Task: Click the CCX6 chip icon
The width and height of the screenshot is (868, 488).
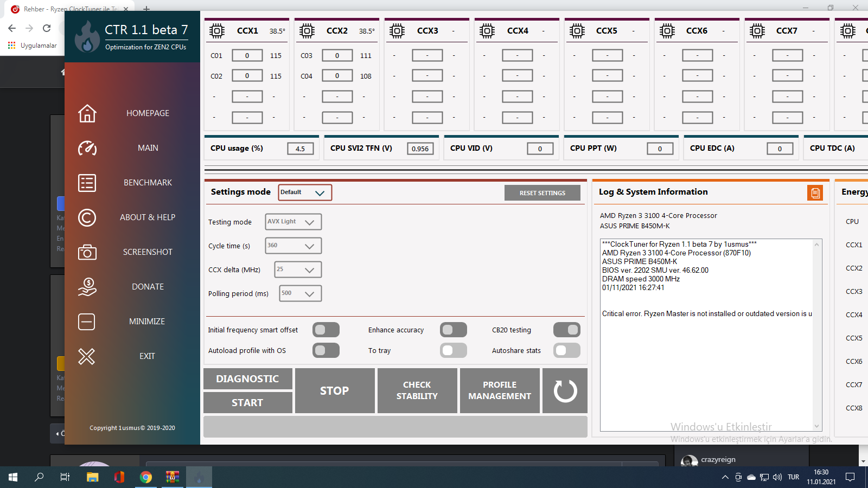Action: [x=667, y=31]
